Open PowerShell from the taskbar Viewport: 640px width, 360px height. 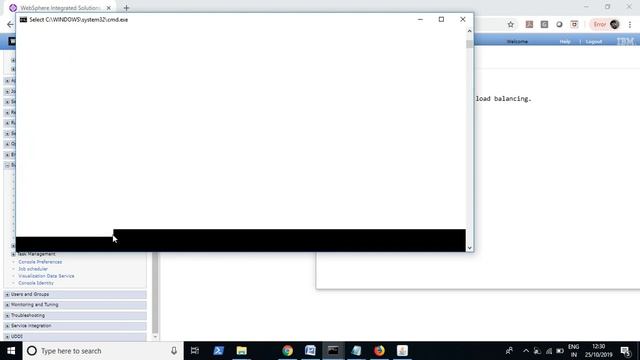[218, 351]
